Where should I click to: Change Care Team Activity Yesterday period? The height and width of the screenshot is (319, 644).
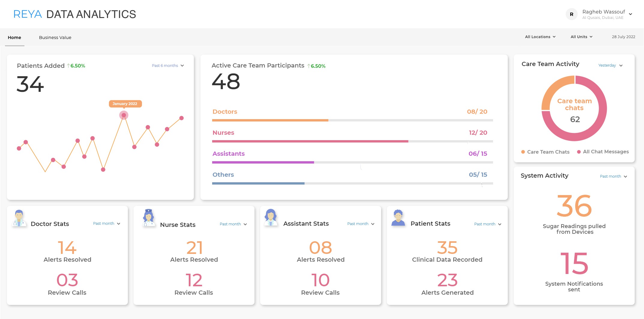(610, 65)
